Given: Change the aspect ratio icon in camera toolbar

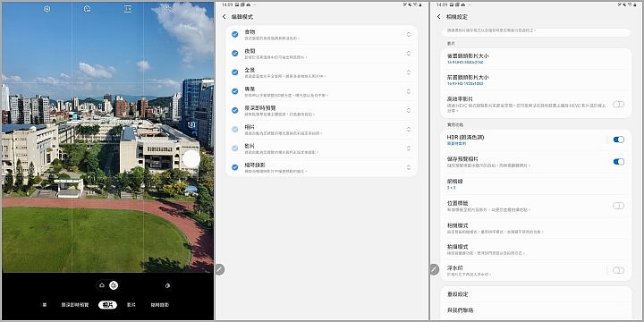Looking at the screenshot, I should 128,9.
